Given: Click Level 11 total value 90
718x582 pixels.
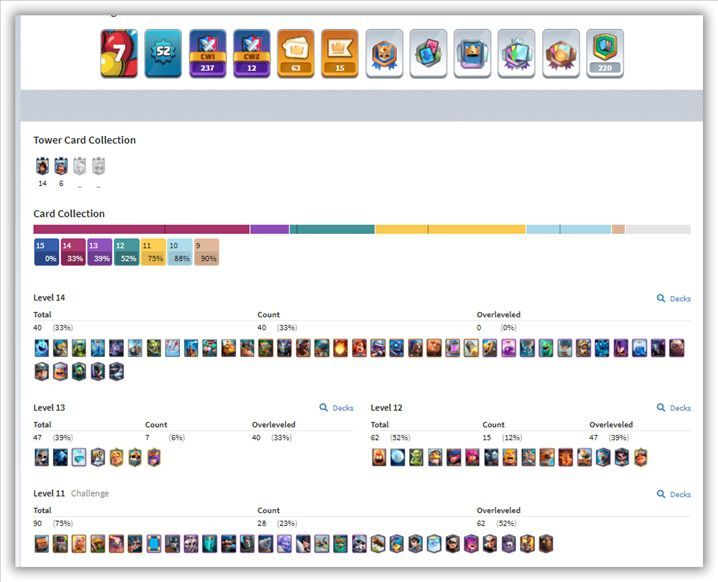Looking at the screenshot, I should 38,523.
